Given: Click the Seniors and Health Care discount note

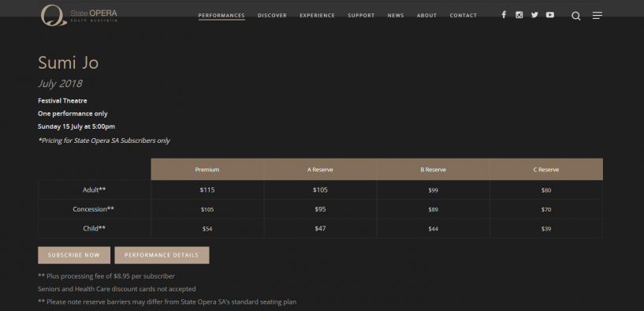Looking at the screenshot, I should point(117,289).
